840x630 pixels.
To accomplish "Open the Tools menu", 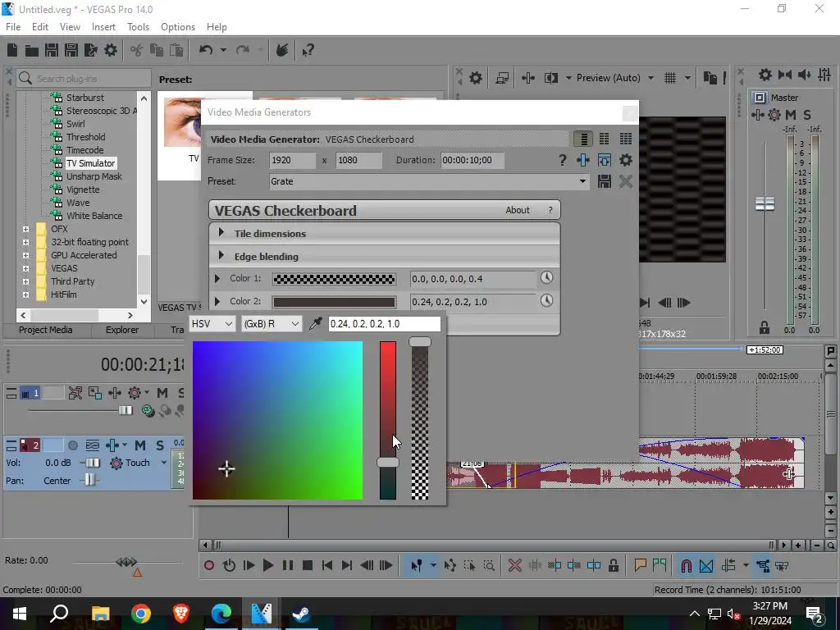I will [138, 27].
